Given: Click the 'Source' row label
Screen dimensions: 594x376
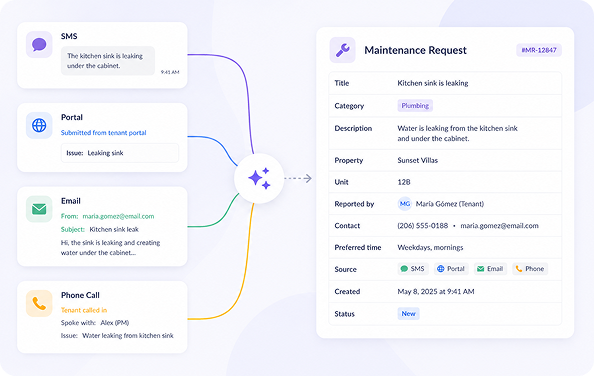Looking at the screenshot, I should (345, 270).
